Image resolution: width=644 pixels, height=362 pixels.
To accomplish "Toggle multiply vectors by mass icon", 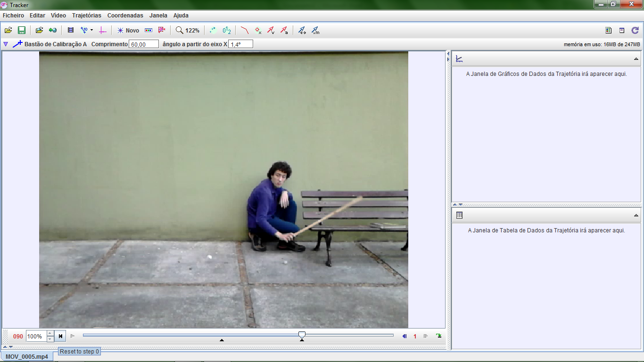I will pyautogui.click(x=315, y=30).
